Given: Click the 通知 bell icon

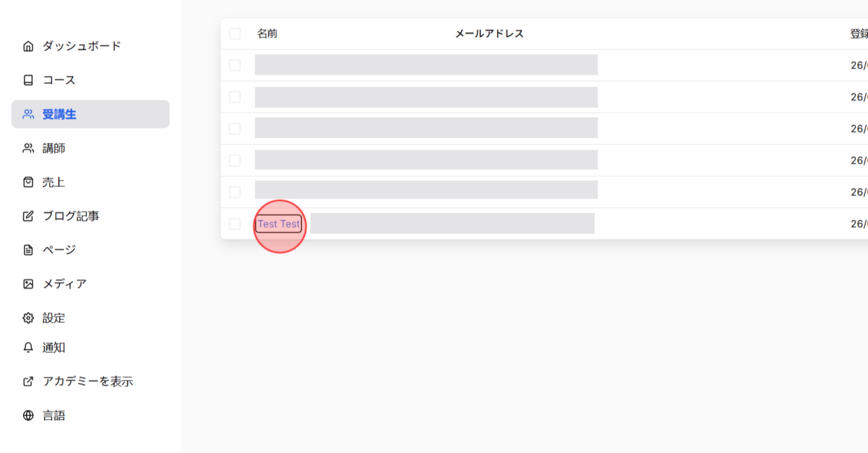Looking at the screenshot, I should pyautogui.click(x=28, y=347).
